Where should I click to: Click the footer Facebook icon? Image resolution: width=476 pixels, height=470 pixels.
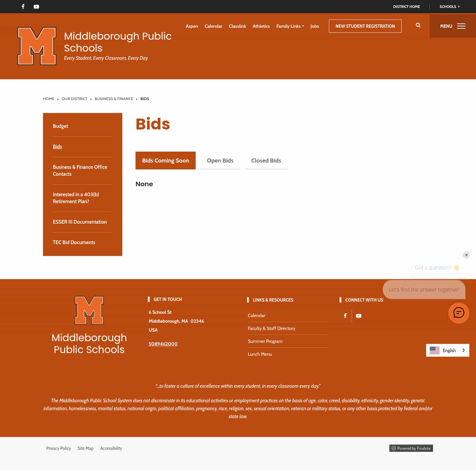345,316
